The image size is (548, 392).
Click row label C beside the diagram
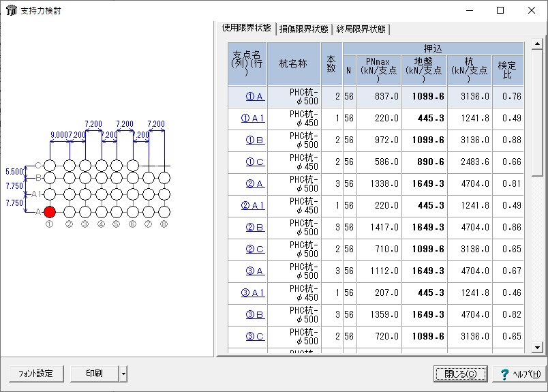tap(38, 166)
